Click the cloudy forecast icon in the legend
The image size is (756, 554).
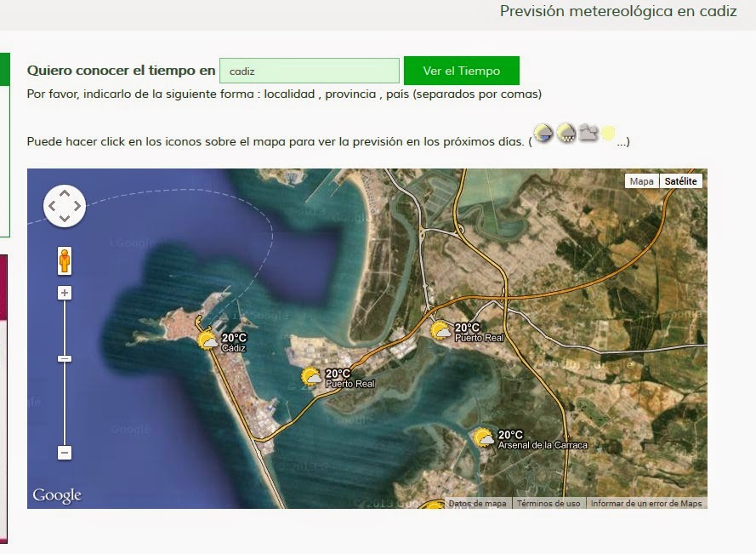pos(588,133)
